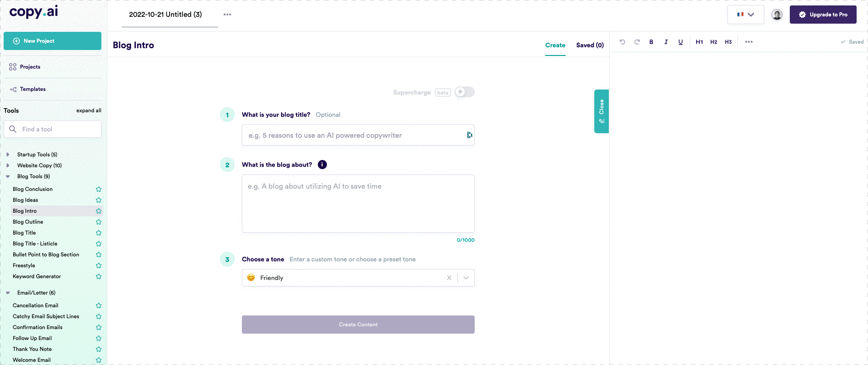Image resolution: width=868 pixels, height=365 pixels.
Task: Click the Find a tool search field
Action: click(x=52, y=129)
